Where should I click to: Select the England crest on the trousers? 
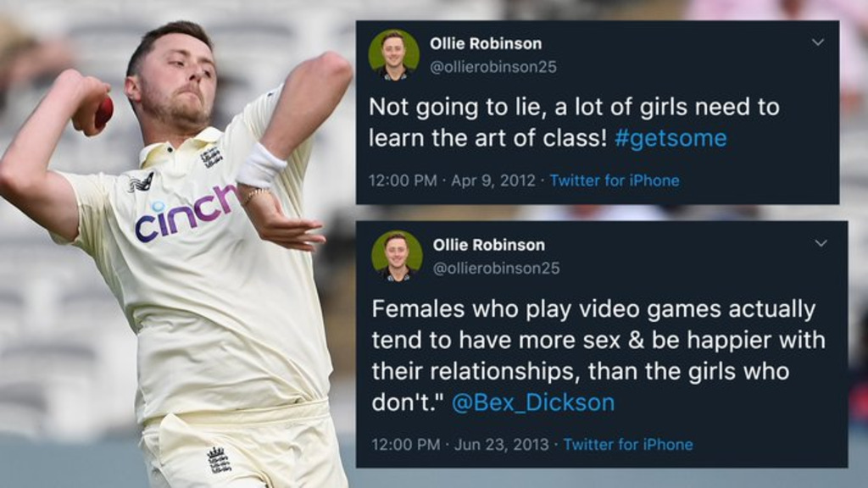[x=218, y=460]
